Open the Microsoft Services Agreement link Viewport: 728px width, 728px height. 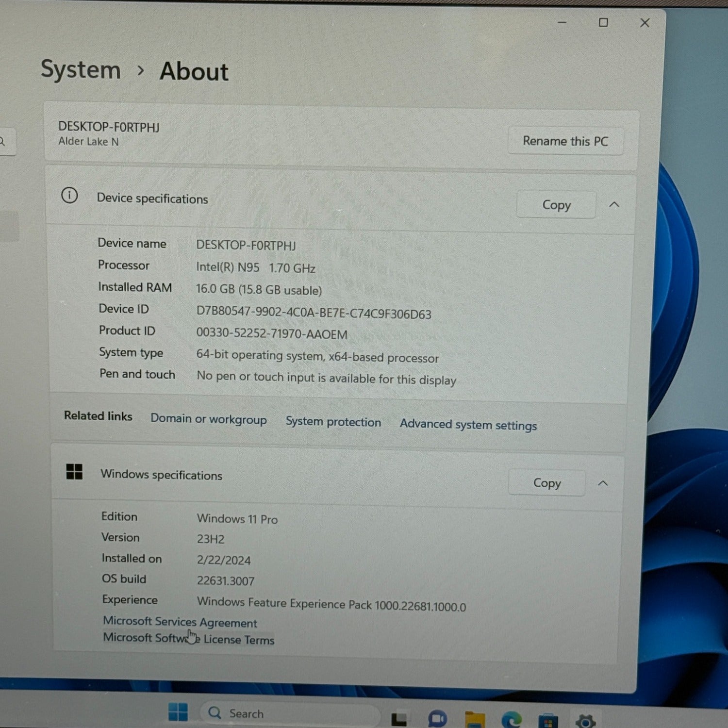pos(180,622)
